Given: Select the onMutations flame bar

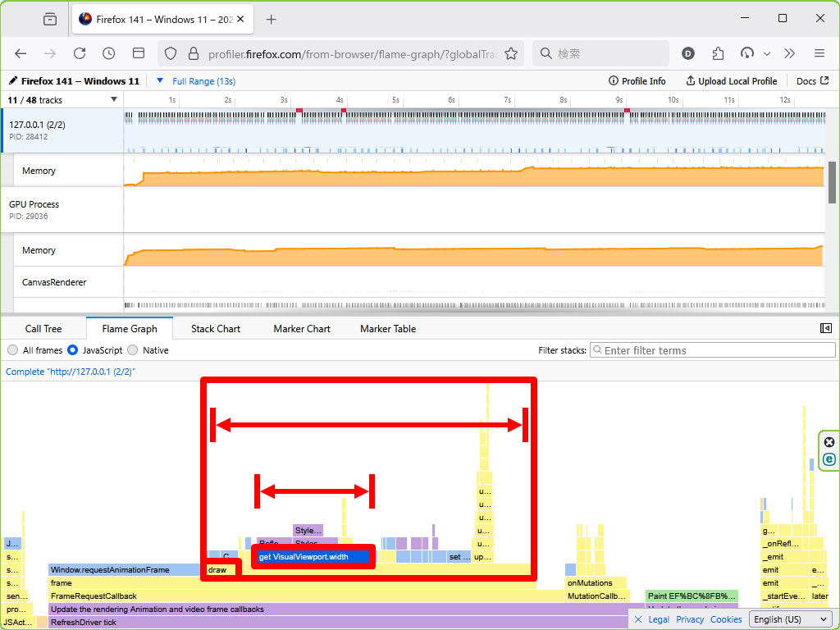Looking at the screenshot, I should 596,583.
